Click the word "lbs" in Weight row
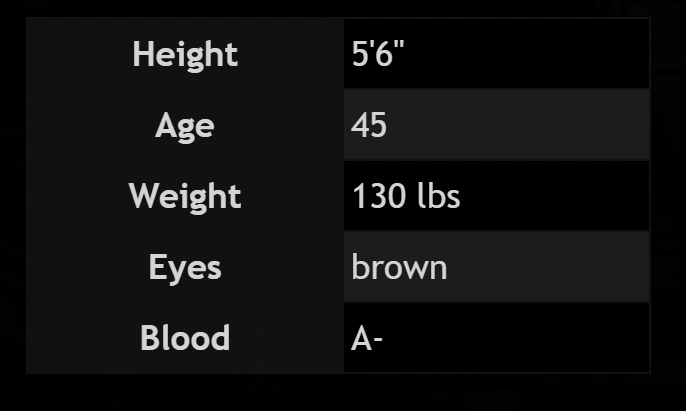Screen dimensions: 686x411 pos(437,196)
